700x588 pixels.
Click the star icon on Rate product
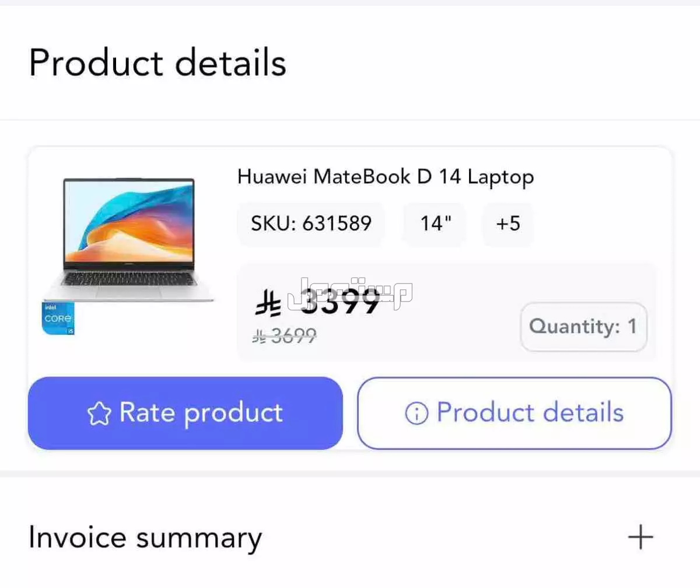click(99, 414)
